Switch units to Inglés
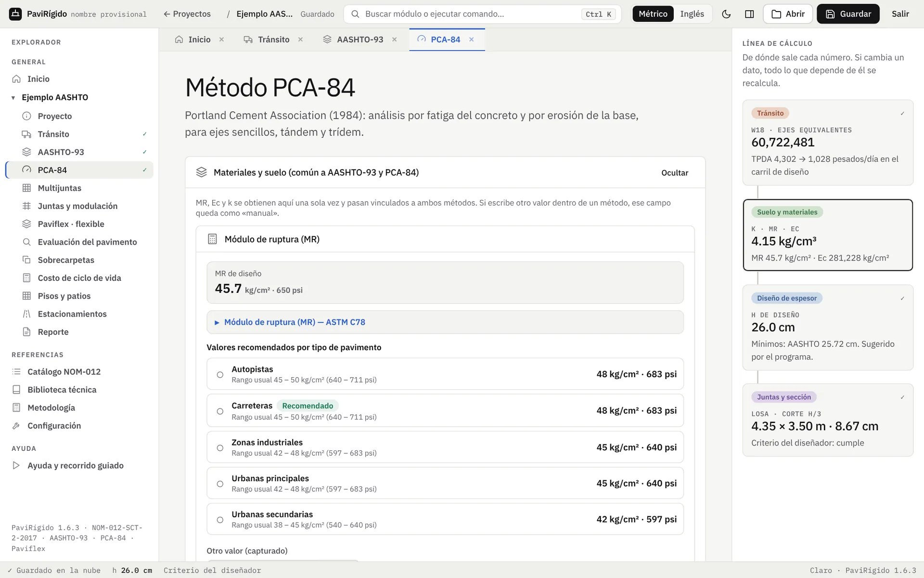This screenshot has width=924, height=578. pos(692,14)
